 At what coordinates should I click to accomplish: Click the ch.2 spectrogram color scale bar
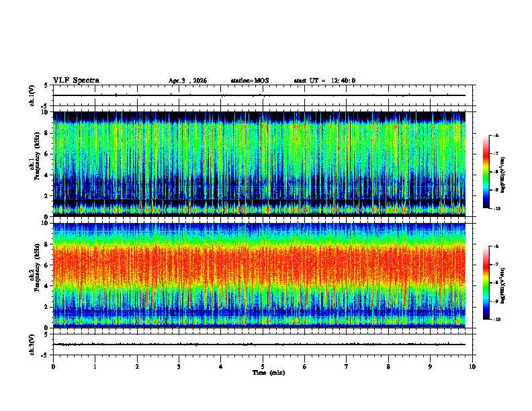click(486, 283)
